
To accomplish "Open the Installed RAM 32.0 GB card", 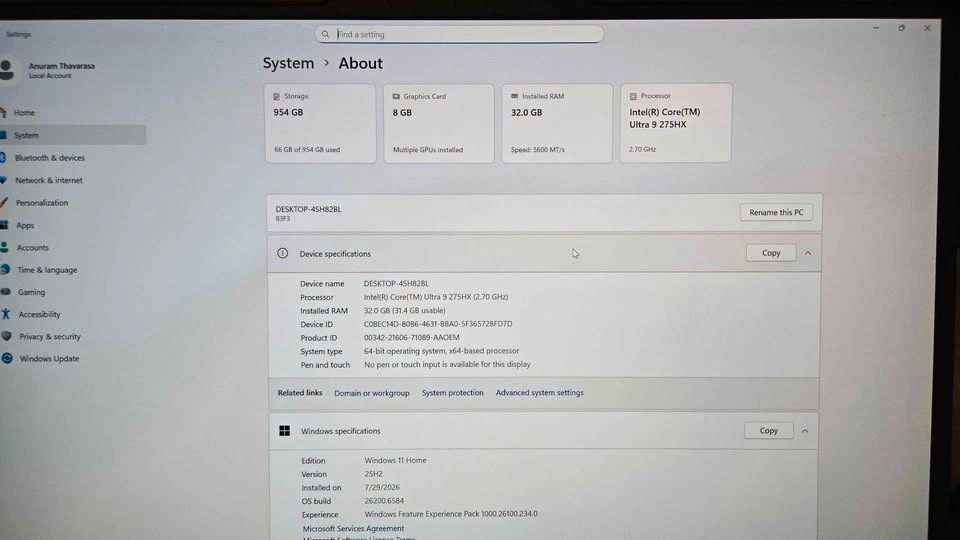I will point(557,123).
